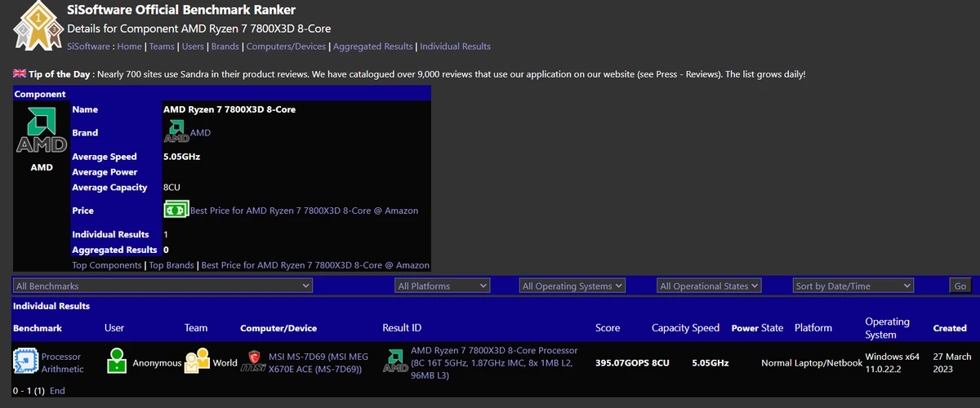Screen dimensions: 980x408
Task: Click the 5.05GHz average speed value
Action: 181,156
